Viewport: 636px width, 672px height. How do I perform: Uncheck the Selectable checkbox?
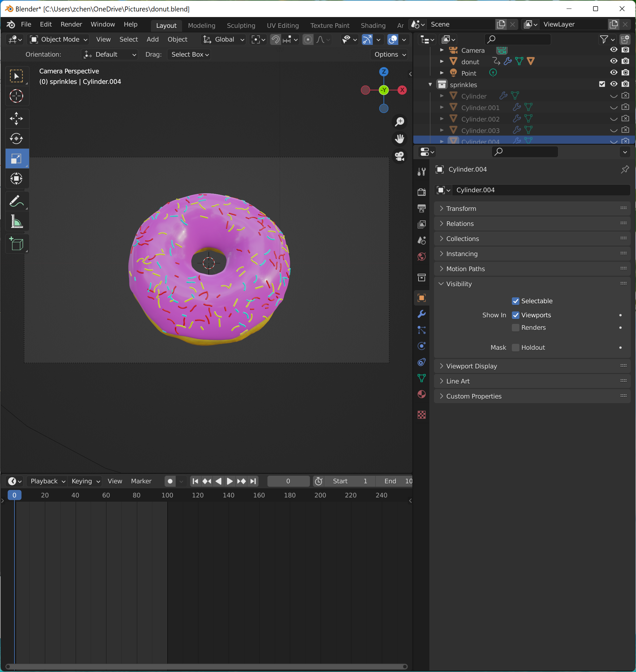tap(515, 301)
